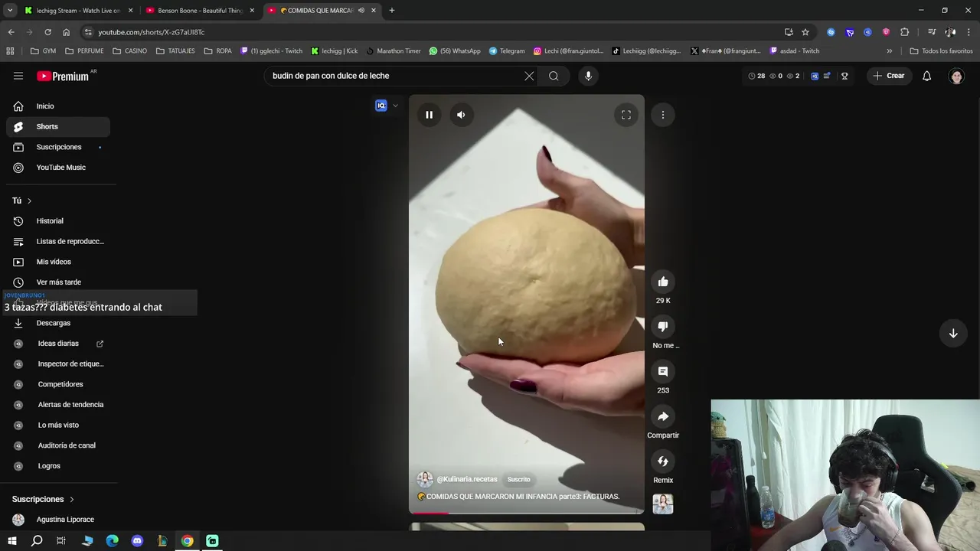Open the Telegram bookmark

tap(506, 51)
